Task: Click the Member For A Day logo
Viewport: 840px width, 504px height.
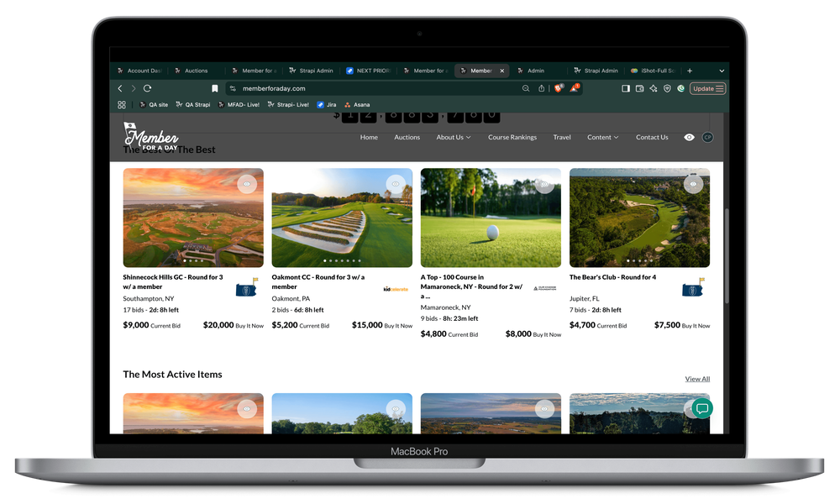Action: point(150,137)
